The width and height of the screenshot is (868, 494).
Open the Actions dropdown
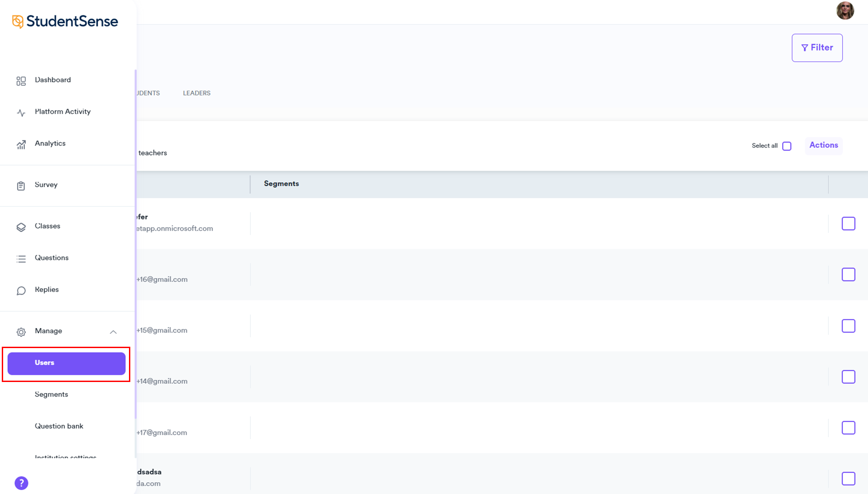(823, 145)
